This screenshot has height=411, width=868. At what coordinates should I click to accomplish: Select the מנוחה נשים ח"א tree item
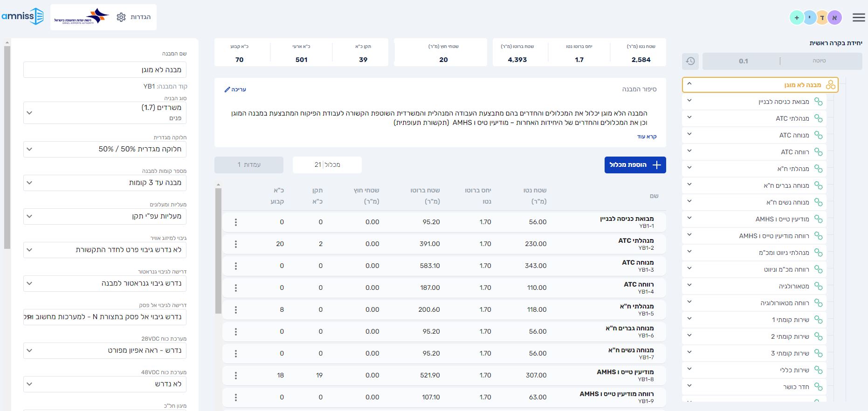coord(754,202)
